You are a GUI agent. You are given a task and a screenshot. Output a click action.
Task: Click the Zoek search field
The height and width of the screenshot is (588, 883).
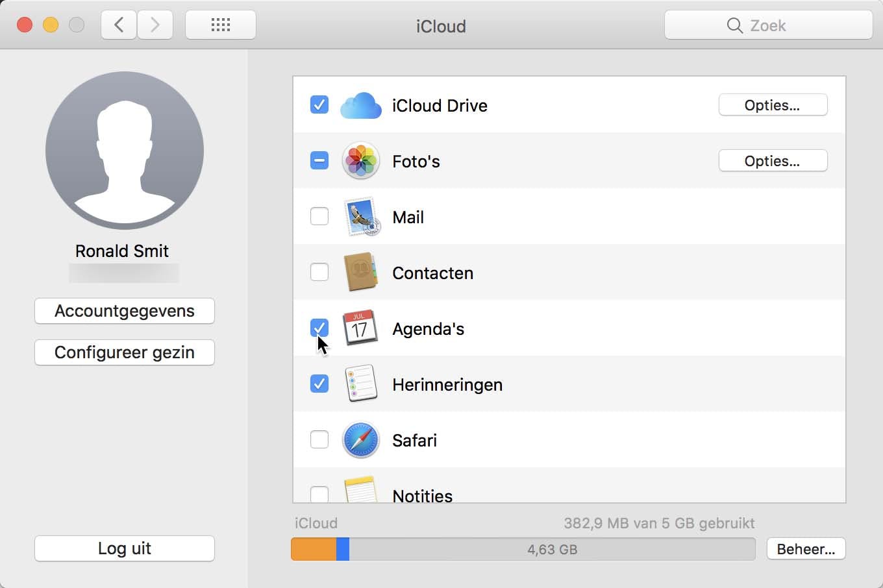click(x=769, y=25)
